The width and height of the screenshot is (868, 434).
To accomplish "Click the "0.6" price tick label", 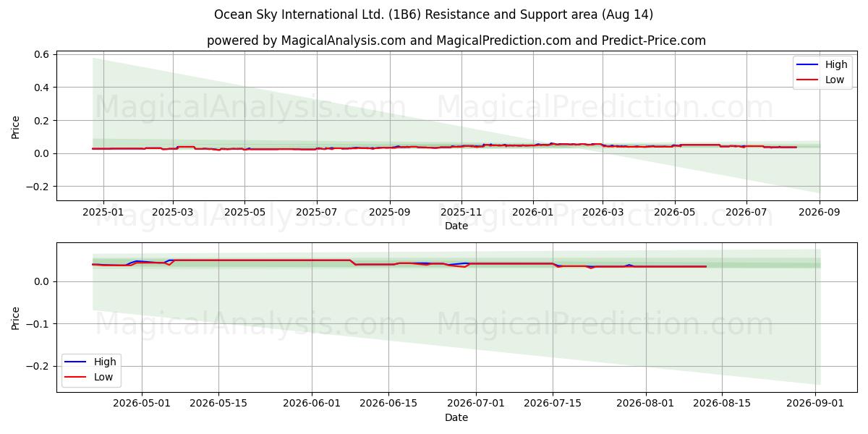I will click(x=41, y=54).
